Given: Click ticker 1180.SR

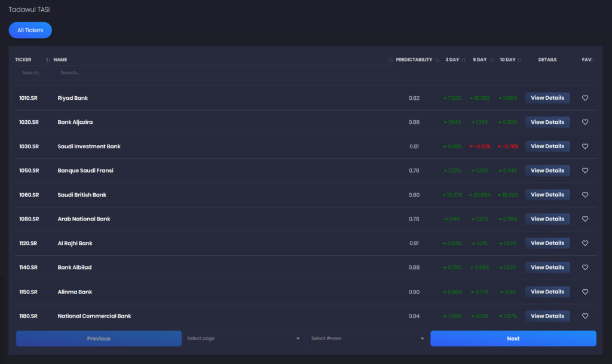Looking at the screenshot, I should [x=28, y=316].
